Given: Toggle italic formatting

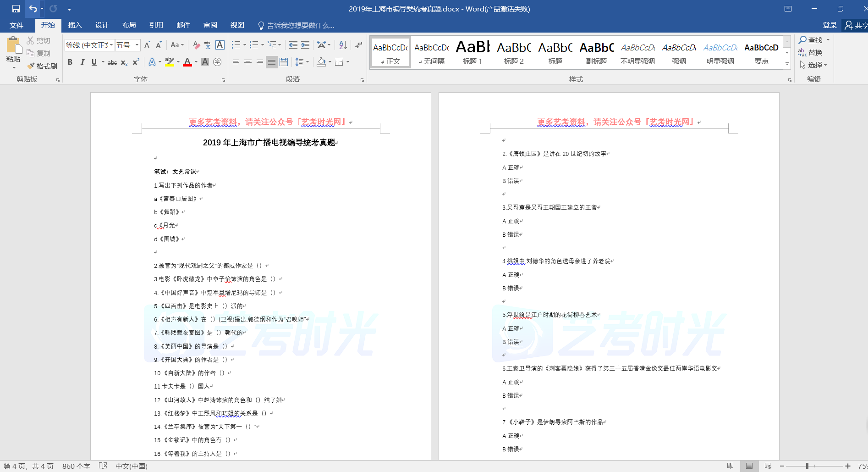Looking at the screenshot, I should tap(82, 62).
